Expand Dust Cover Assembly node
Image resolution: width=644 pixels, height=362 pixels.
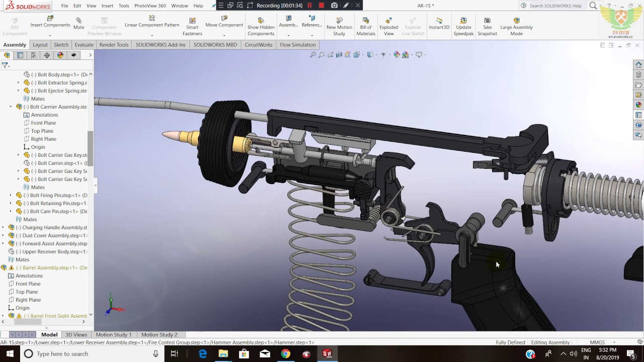pyautogui.click(x=3, y=235)
